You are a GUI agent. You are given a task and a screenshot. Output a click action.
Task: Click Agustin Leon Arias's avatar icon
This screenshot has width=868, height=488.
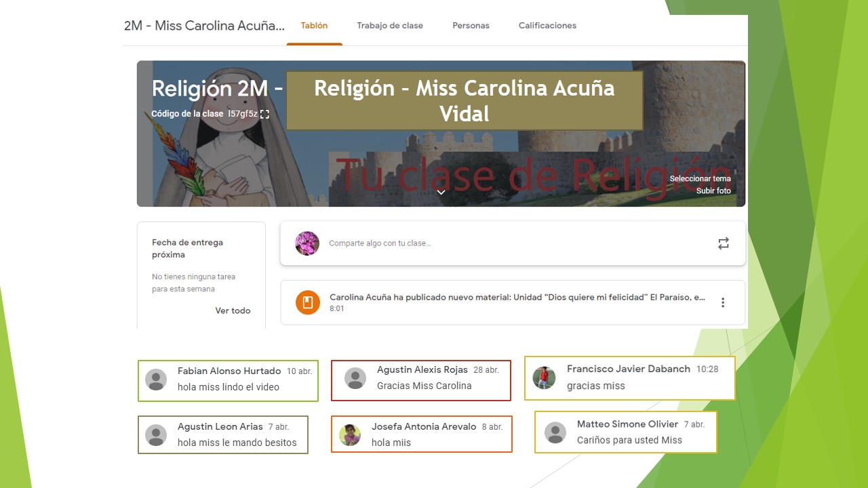[x=156, y=435]
